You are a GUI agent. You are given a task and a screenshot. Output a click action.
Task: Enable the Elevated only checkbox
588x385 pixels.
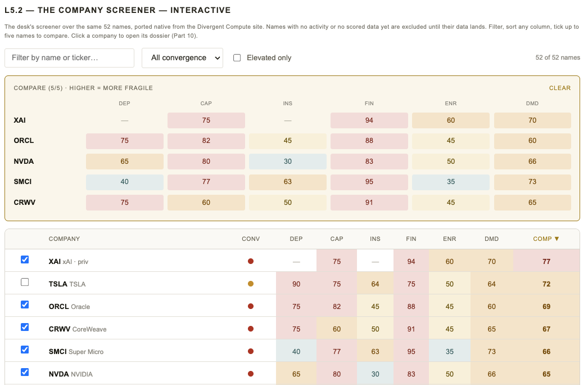pyautogui.click(x=237, y=58)
